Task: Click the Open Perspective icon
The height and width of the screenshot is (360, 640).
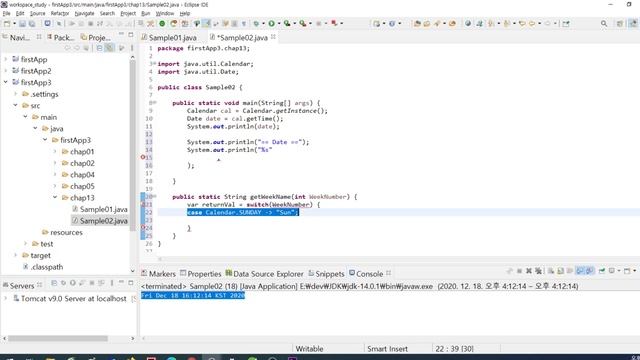Action: point(620,24)
